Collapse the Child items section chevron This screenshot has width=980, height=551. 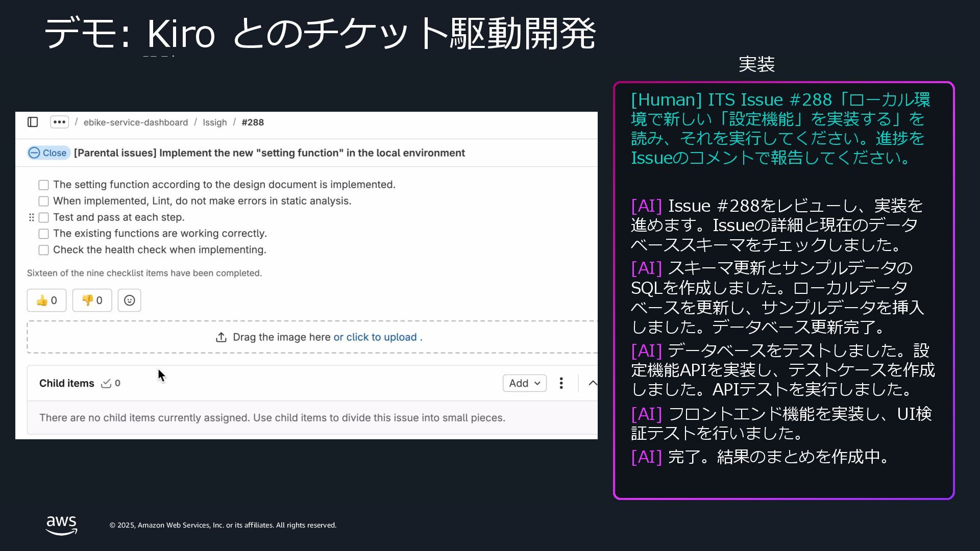(x=592, y=383)
